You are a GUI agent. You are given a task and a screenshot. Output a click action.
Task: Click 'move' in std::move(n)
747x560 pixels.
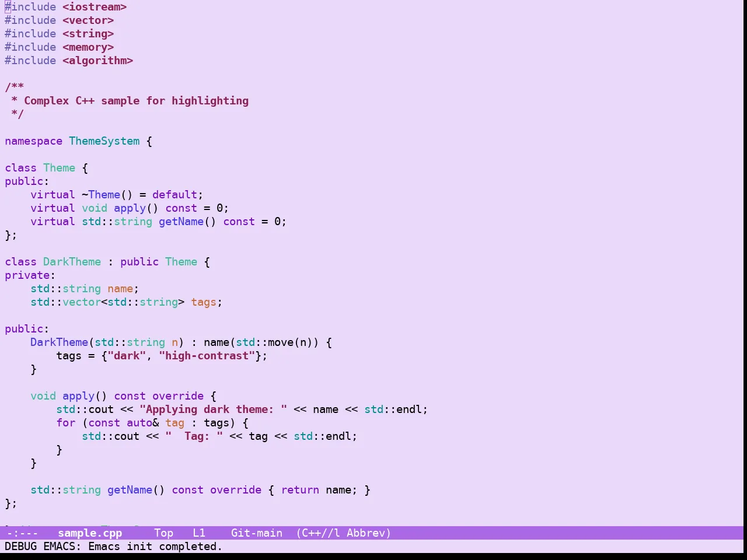click(x=281, y=342)
